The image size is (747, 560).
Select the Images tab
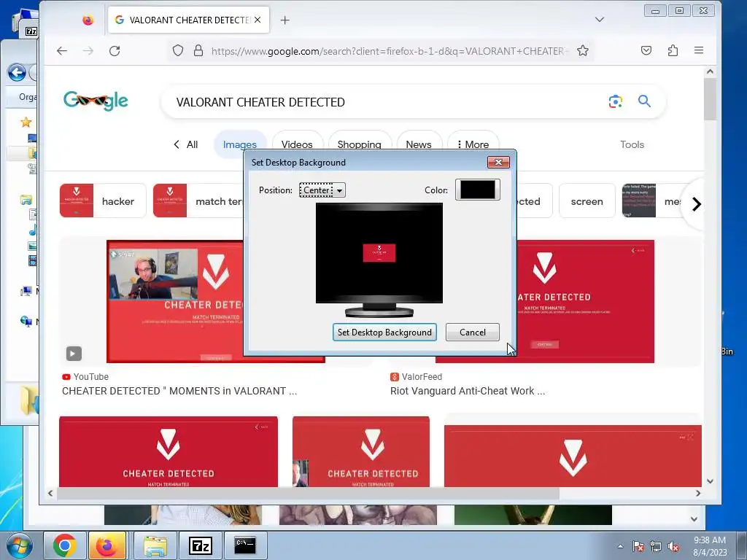pos(239,144)
